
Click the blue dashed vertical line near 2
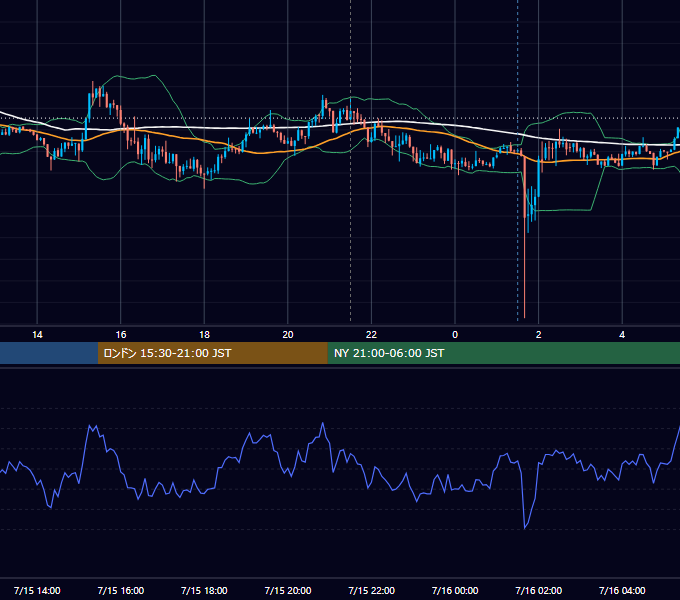[517, 160]
